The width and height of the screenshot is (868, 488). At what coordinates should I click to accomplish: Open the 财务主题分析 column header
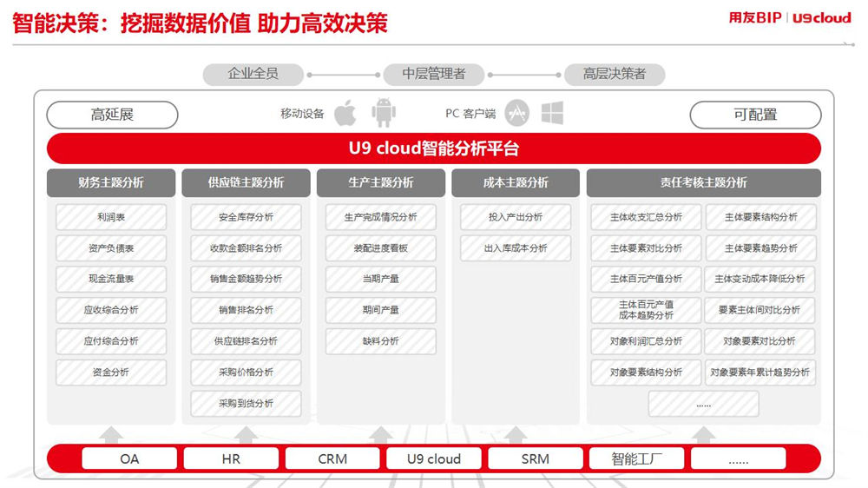(x=111, y=183)
